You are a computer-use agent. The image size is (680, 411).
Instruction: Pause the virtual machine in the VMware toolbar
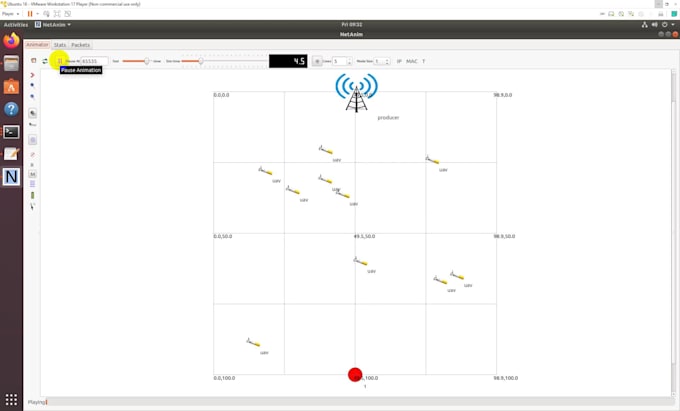point(30,14)
